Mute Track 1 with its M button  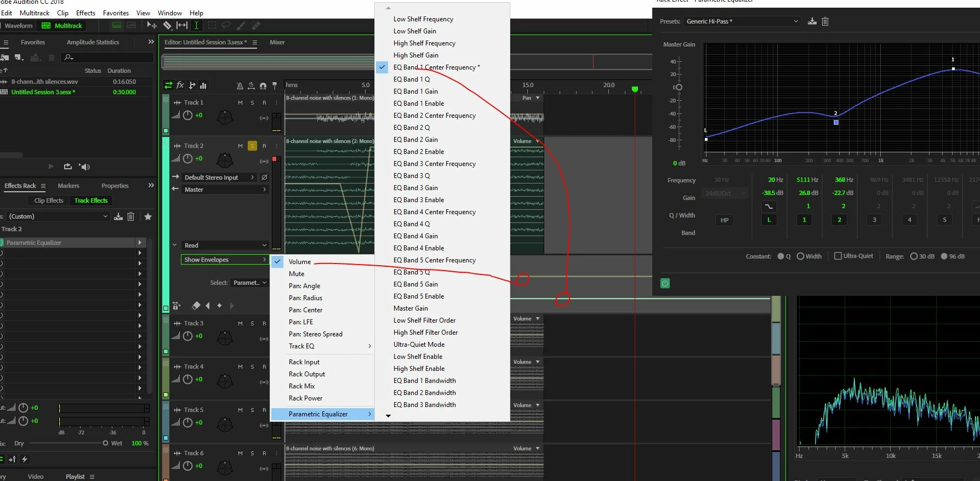(x=240, y=102)
